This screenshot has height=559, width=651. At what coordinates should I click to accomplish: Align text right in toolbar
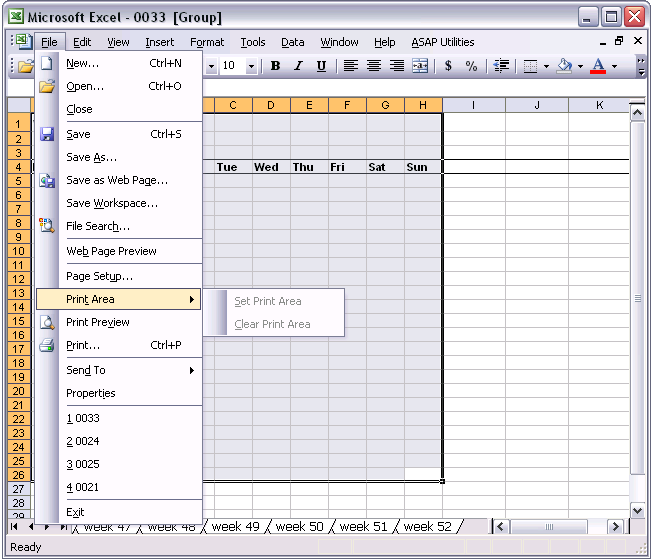tap(397, 66)
